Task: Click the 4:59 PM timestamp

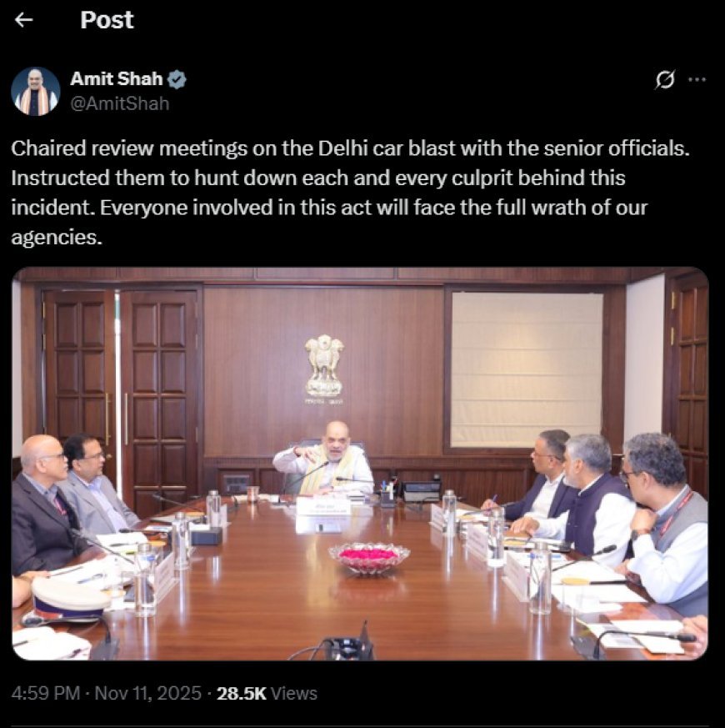Action: click(x=46, y=693)
